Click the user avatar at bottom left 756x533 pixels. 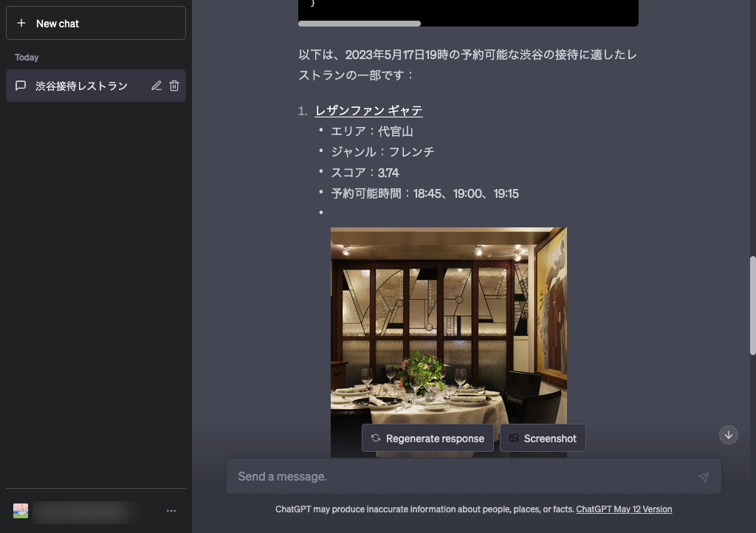(x=20, y=510)
